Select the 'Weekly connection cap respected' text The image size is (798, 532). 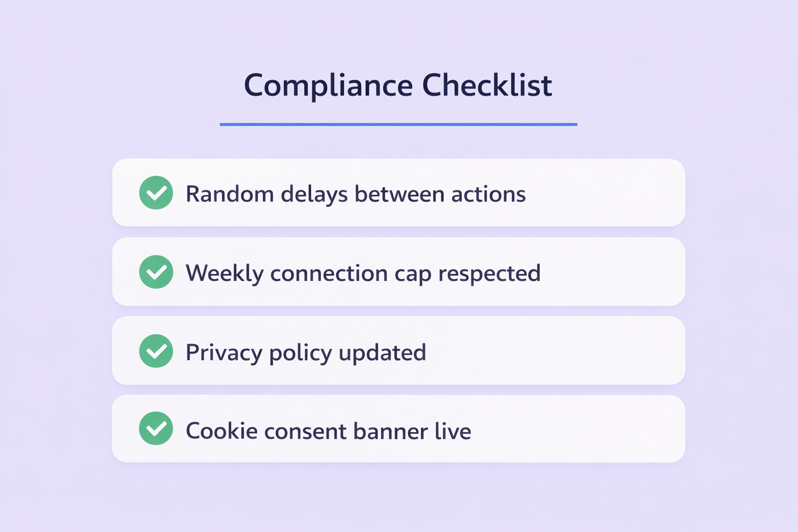click(x=363, y=273)
